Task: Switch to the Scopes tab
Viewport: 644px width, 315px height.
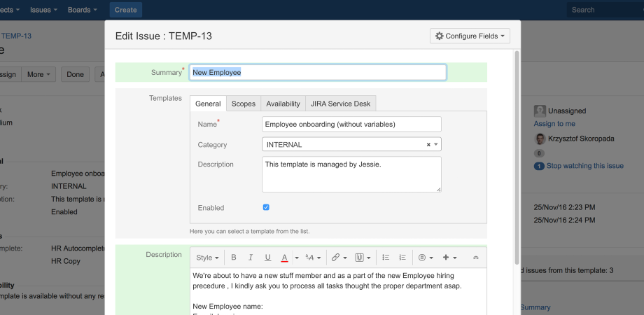Action: [244, 104]
